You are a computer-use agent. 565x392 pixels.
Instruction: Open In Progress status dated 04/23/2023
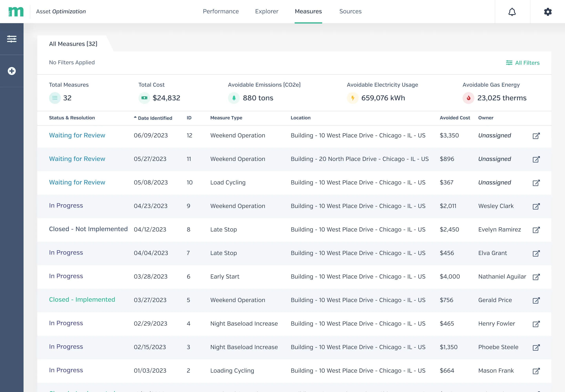[66, 205]
